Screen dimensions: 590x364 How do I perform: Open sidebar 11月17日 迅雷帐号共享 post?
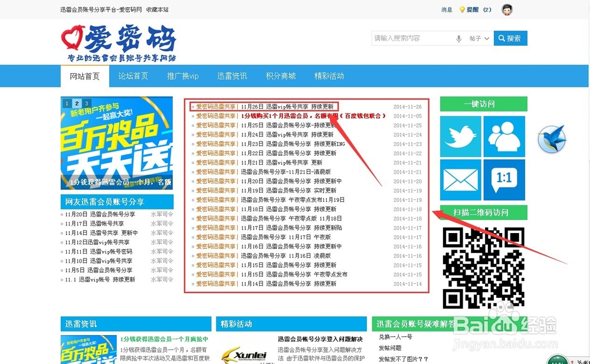pos(94,224)
